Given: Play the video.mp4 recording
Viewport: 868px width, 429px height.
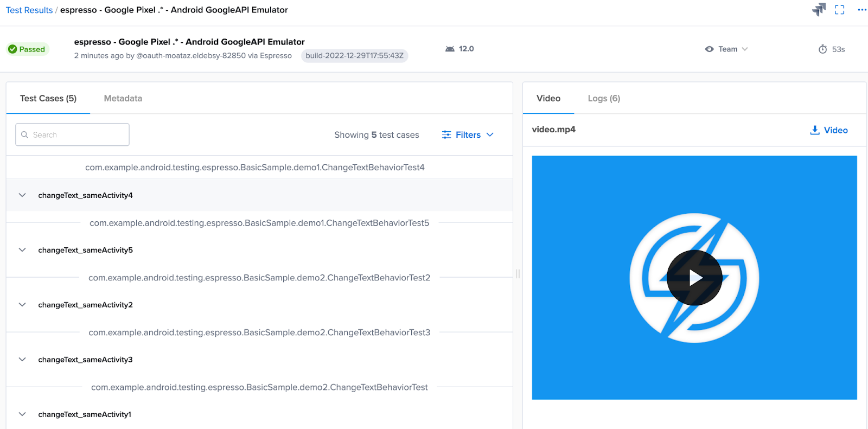Looking at the screenshot, I should (694, 278).
